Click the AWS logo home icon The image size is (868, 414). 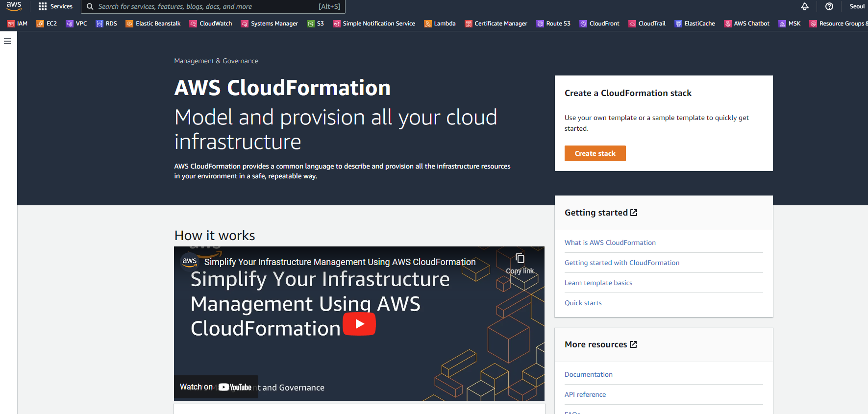coord(14,6)
